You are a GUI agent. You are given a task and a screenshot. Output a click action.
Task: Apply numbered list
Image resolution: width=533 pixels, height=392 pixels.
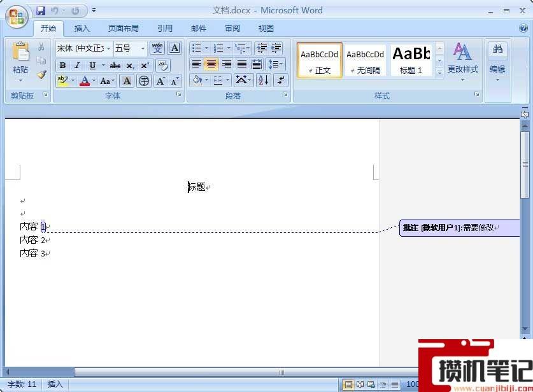tap(218, 48)
